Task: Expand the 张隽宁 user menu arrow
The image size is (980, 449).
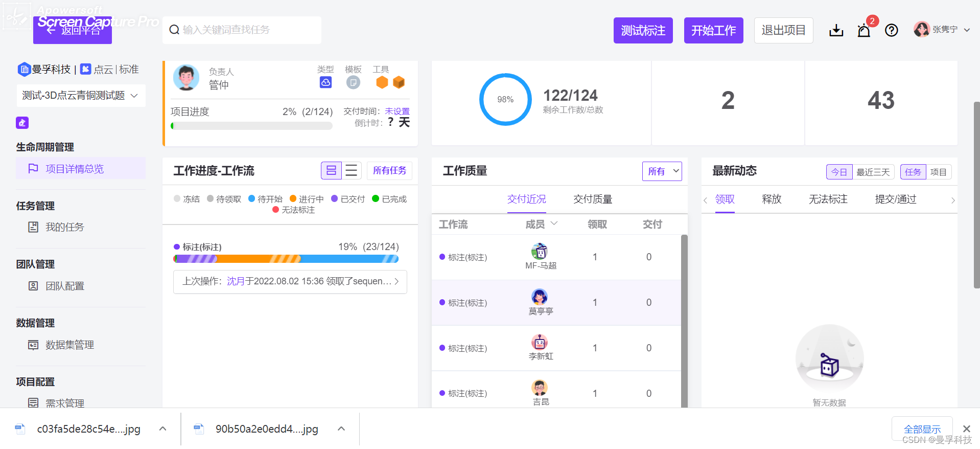Action: pos(967,30)
